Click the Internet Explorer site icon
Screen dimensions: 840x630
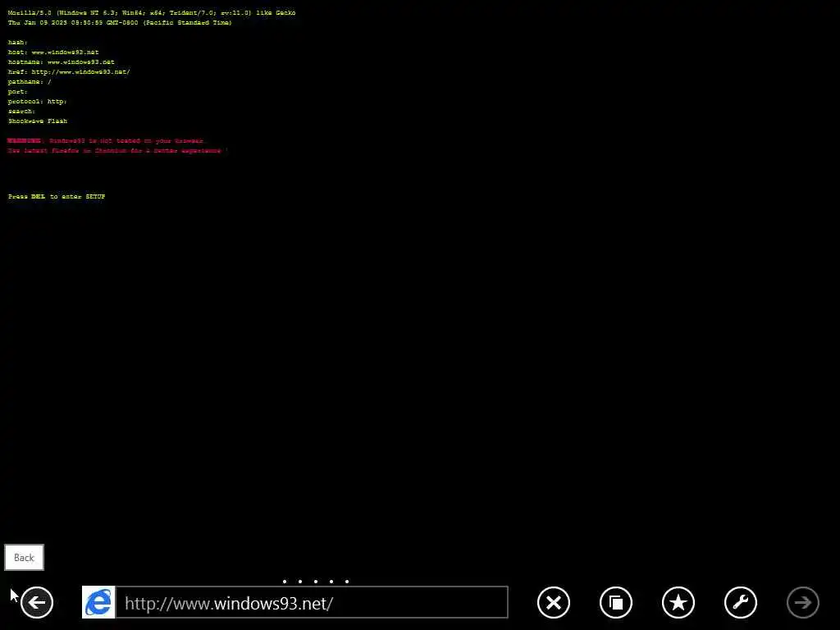(98, 603)
